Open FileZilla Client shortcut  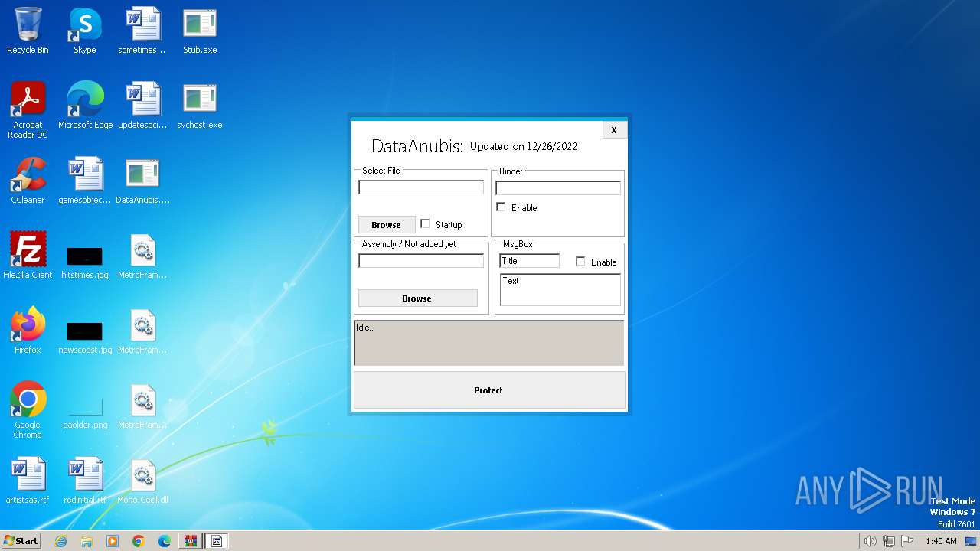[28, 256]
